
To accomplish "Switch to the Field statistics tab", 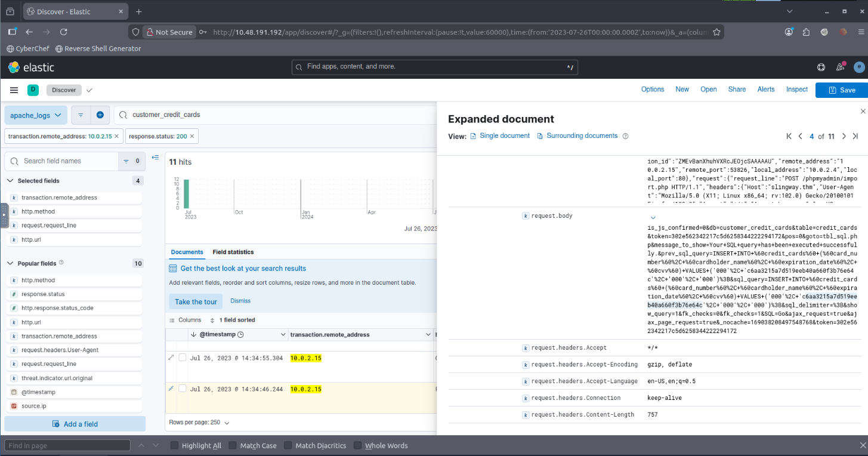I will (233, 252).
